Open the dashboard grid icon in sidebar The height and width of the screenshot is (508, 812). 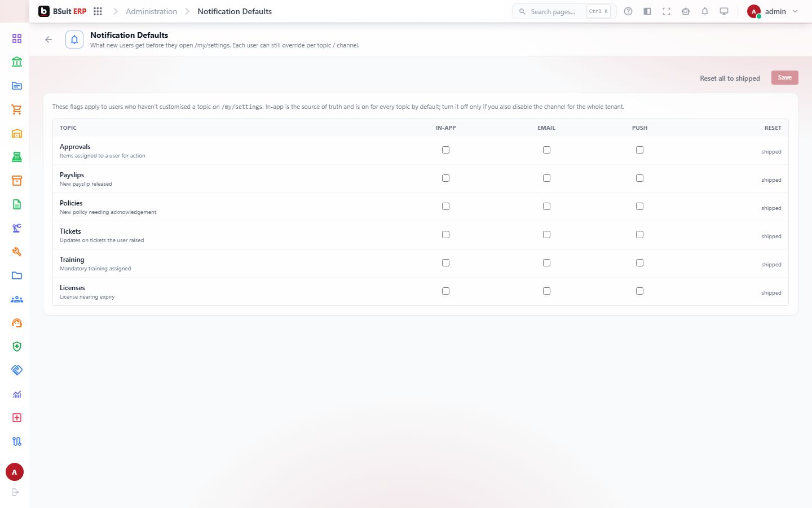[x=17, y=38]
